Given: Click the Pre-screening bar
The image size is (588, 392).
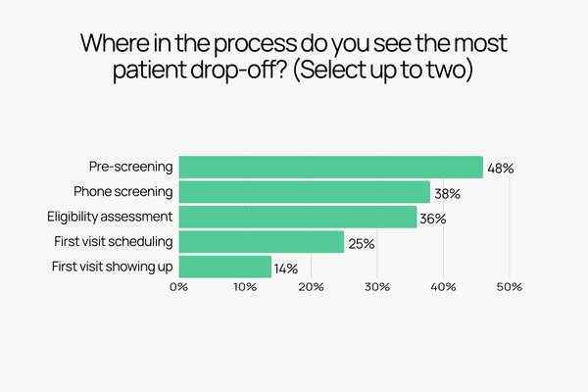Looking at the screenshot, I should click(330, 168).
